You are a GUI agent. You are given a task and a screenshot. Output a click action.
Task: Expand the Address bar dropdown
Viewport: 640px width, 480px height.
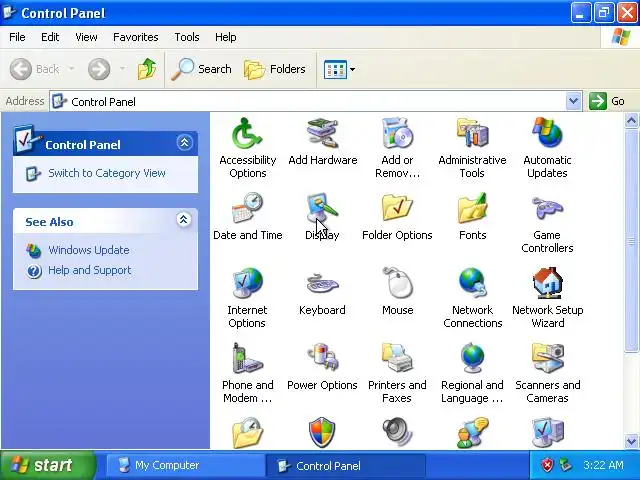[x=573, y=101]
